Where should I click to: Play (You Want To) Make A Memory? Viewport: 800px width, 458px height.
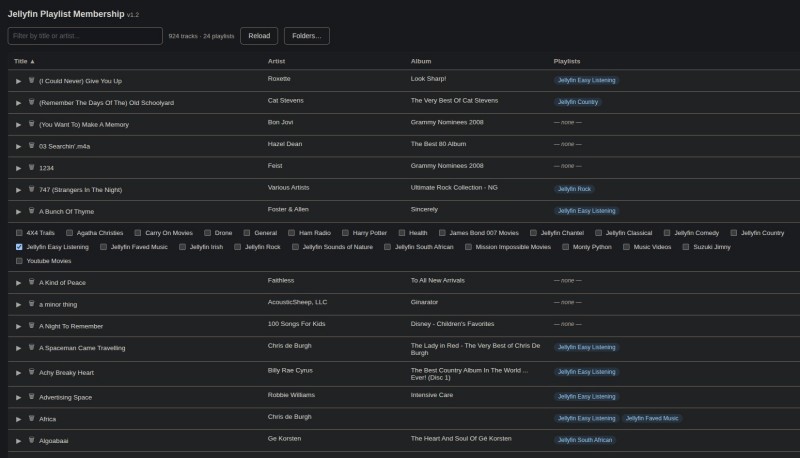tap(18, 125)
